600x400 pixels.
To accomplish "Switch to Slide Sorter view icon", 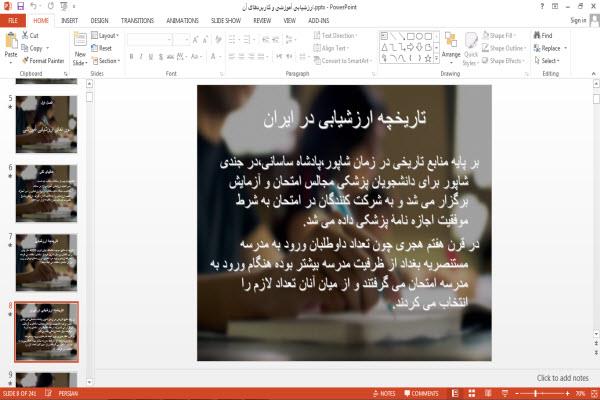I will [472, 393].
